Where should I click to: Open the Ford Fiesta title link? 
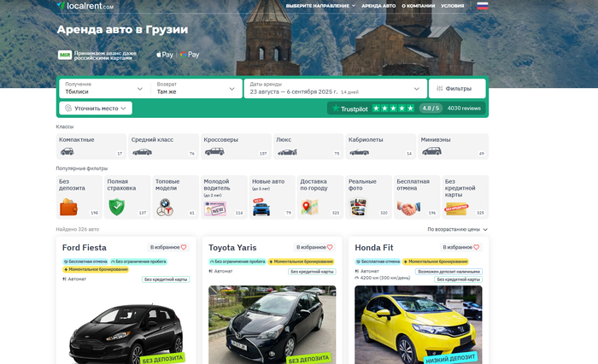(85, 248)
